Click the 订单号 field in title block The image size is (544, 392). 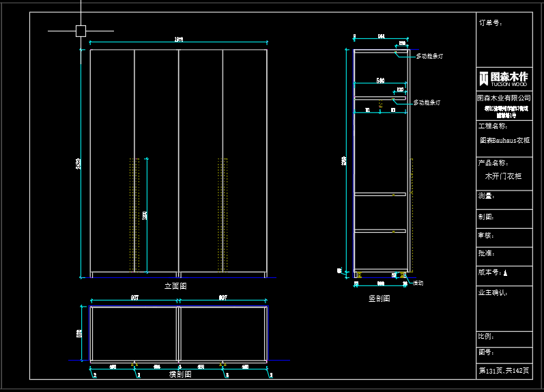coord(490,23)
